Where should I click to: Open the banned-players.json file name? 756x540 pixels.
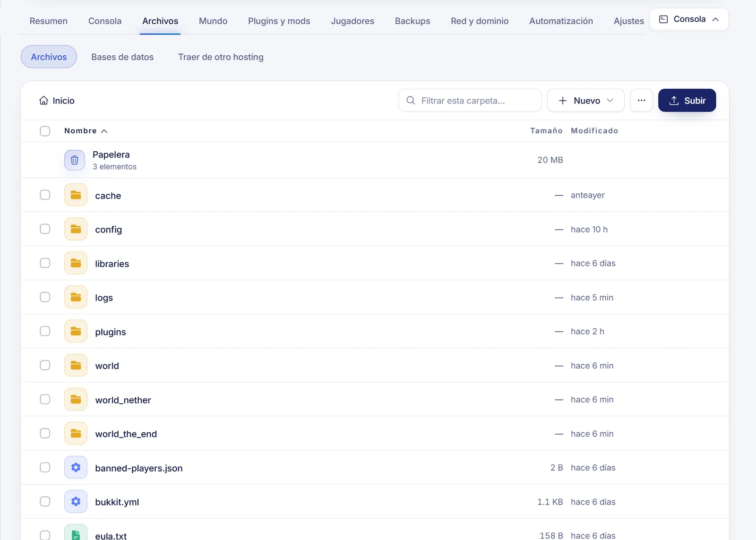point(139,468)
